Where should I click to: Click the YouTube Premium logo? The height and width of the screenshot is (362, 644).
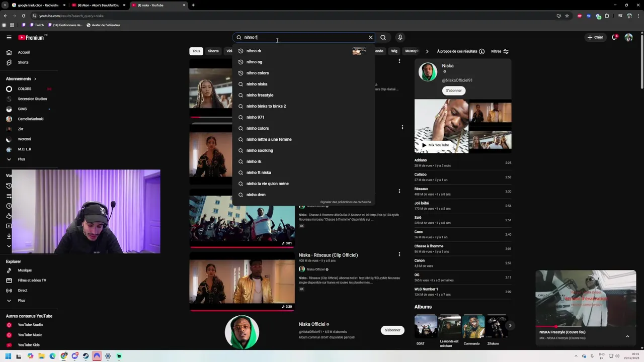(x=32, y=37)
